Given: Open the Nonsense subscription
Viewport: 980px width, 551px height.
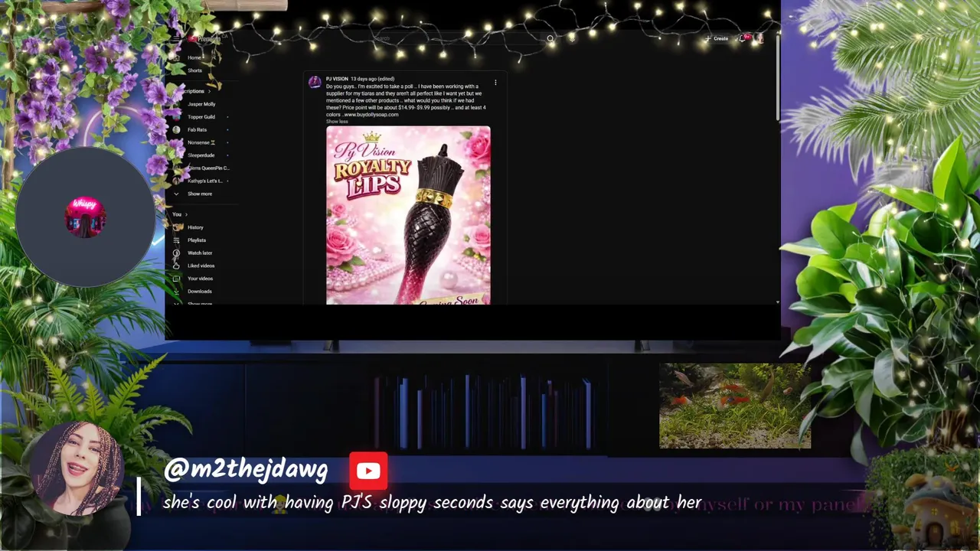Looking at the screenshot, I should pos(201,142).
